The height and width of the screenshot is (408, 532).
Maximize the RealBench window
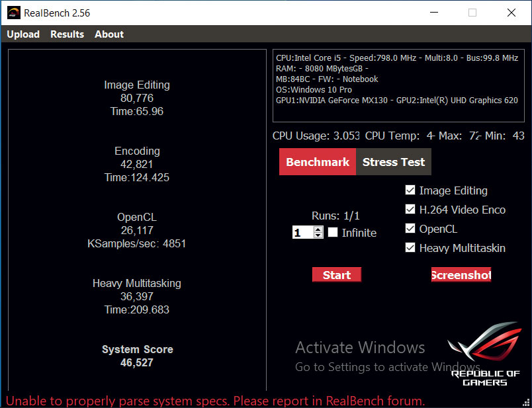click(x=472, y=13)
